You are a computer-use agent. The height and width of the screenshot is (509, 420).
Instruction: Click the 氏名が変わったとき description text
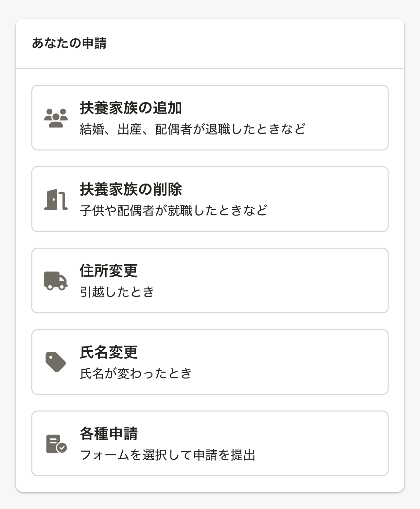pos(136,374)
